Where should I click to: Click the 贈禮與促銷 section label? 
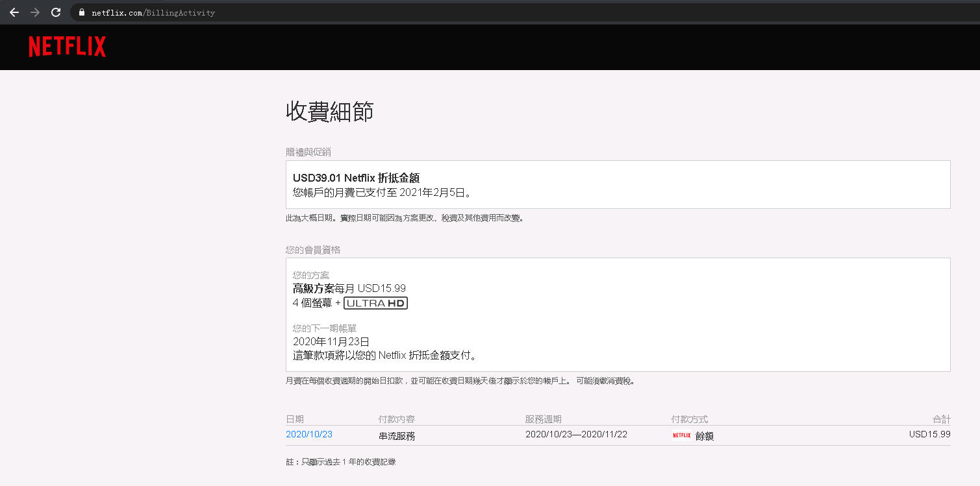[x=308, y=152]
